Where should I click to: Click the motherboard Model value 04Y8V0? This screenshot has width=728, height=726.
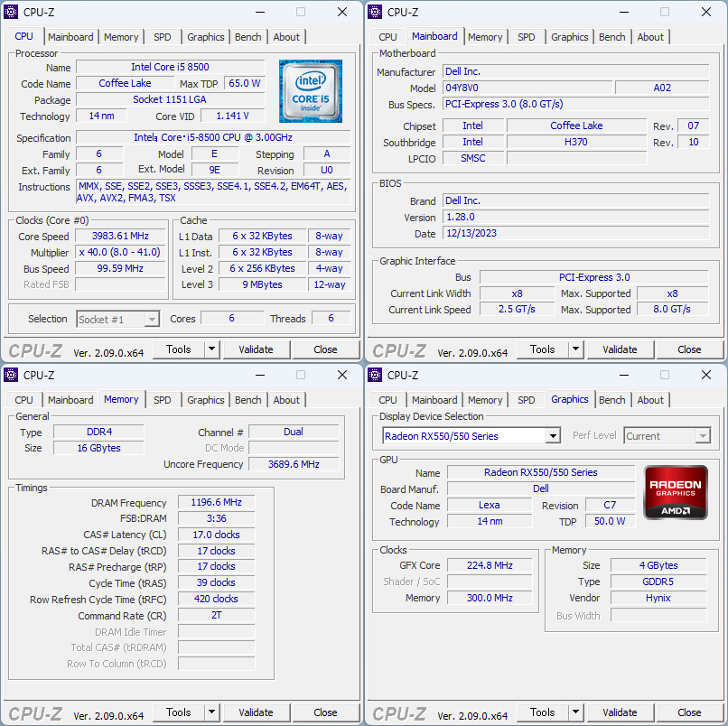pos(527,88)
